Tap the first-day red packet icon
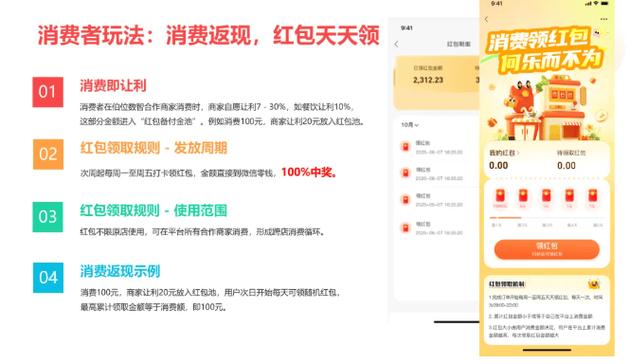The width and height of the screenshot is (629, 364). (x=500, y=197)
